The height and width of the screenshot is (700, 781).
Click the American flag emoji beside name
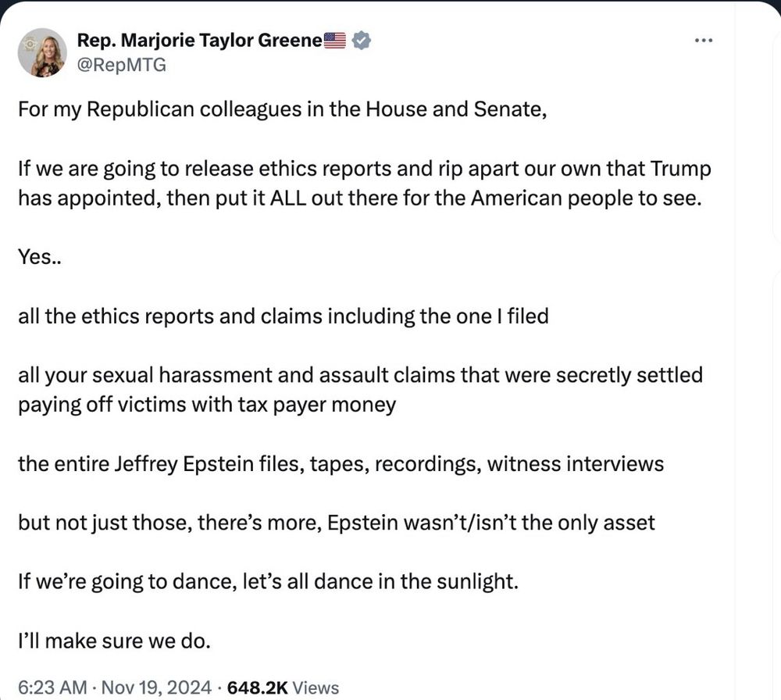coord(334,41)
